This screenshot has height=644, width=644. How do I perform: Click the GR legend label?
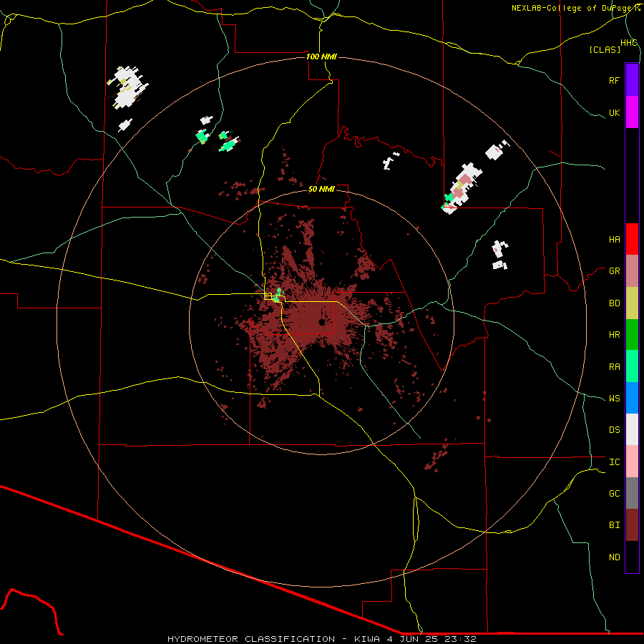(x=614, y=271)
